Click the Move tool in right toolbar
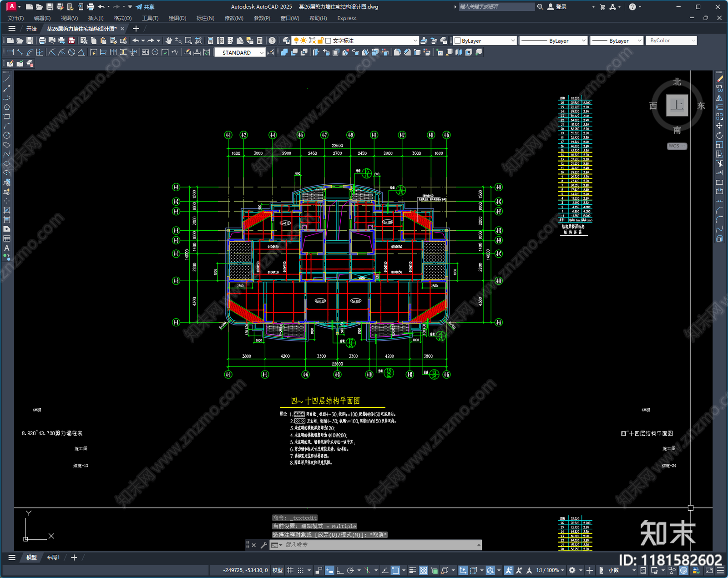 click(x=719, y=126)
